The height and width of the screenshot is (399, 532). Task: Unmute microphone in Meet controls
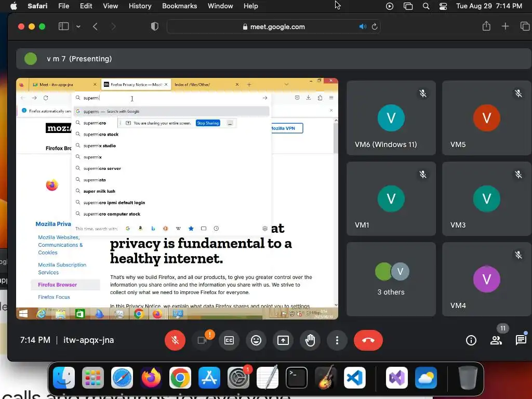click(x=175, y=340)
